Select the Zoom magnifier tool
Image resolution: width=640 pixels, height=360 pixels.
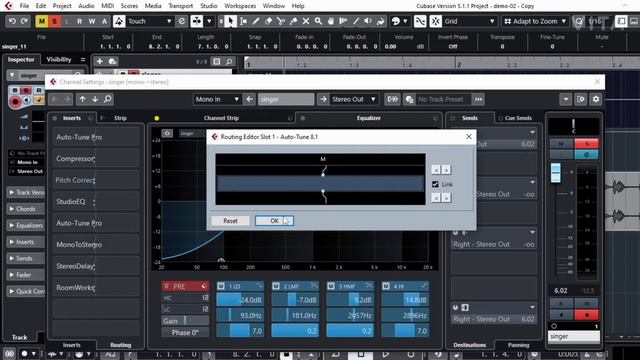(318, 21)
